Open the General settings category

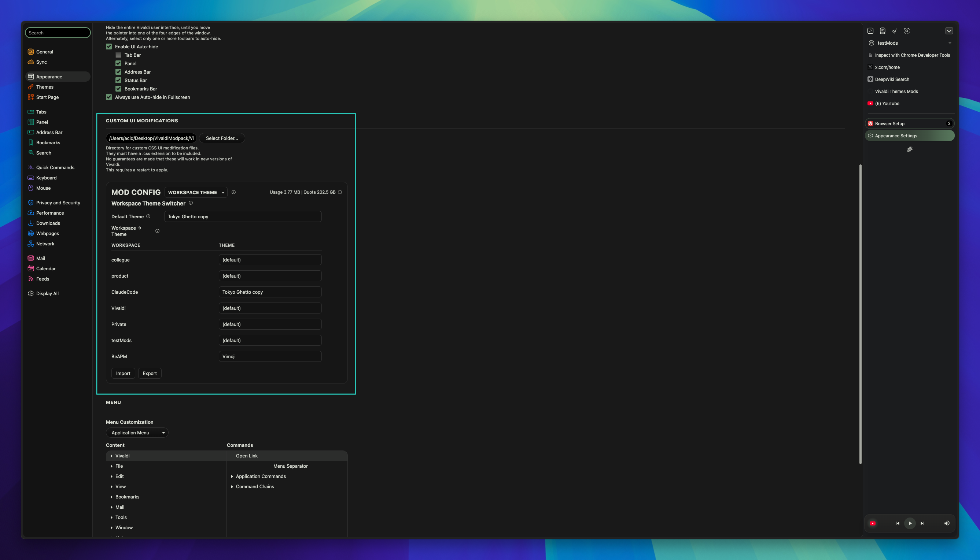click(x=58, y=52)
